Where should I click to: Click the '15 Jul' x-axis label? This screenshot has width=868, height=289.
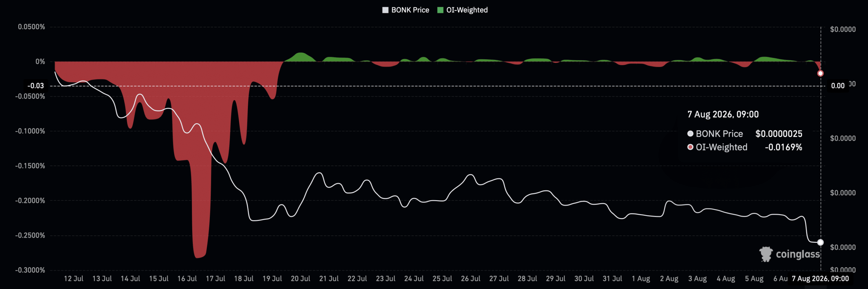coord(159,278)
